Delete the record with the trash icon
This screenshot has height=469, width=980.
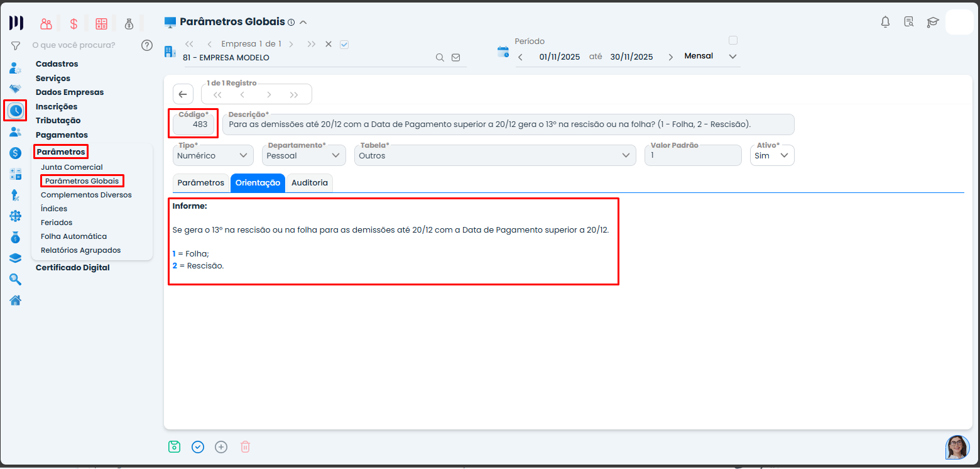pyautogui.click(x=245, y=447)
